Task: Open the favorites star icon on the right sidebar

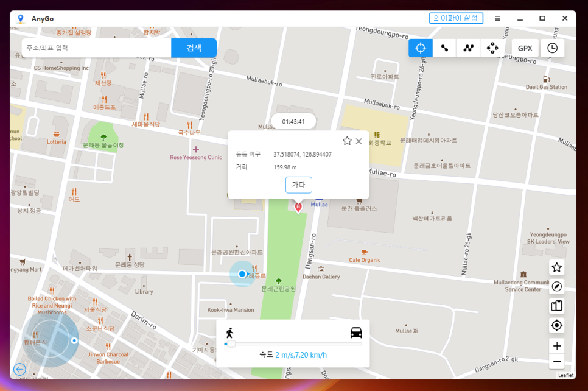Action: 557,267
